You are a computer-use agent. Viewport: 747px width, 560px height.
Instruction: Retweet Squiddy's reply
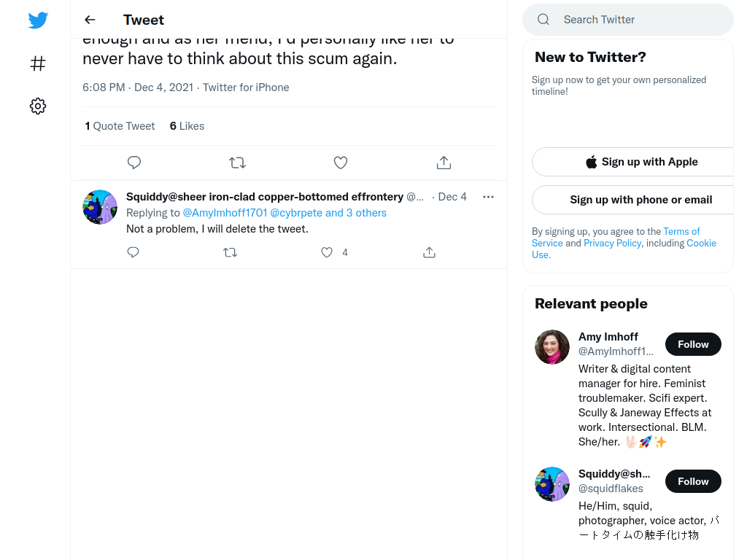(x=230, y=252)
